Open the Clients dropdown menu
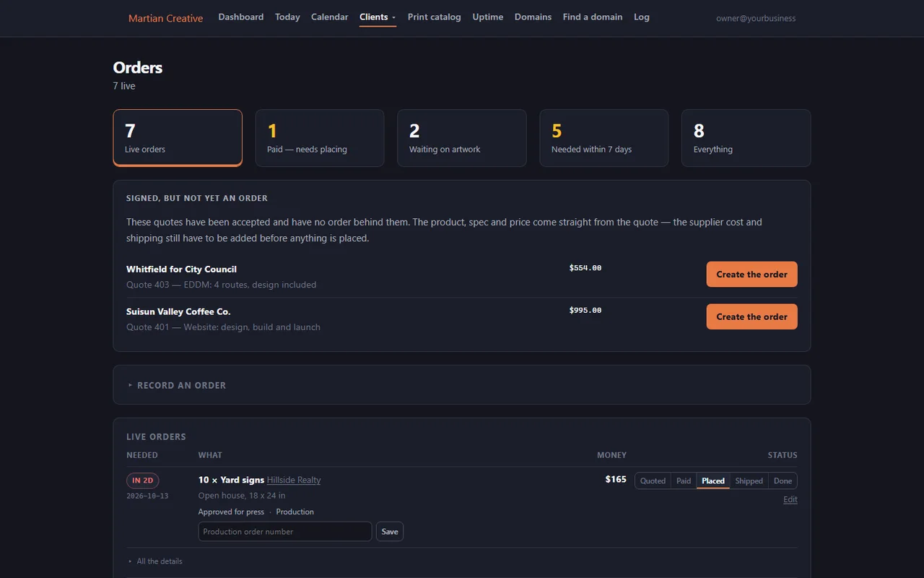This screenshot has width=924, height=578. pyautogui.click(x=378, y=17)
